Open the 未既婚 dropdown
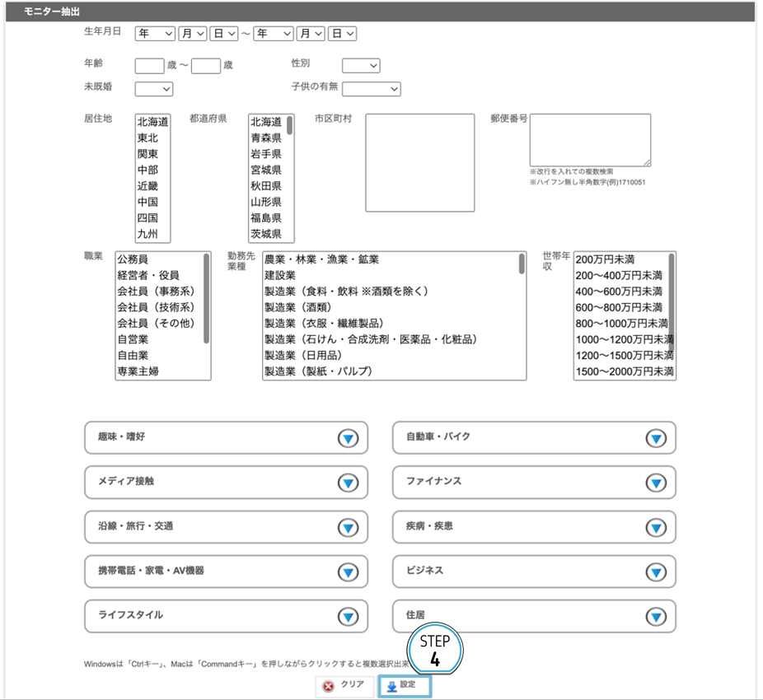This screenshot has width=763, height=700. pos(154,89)
